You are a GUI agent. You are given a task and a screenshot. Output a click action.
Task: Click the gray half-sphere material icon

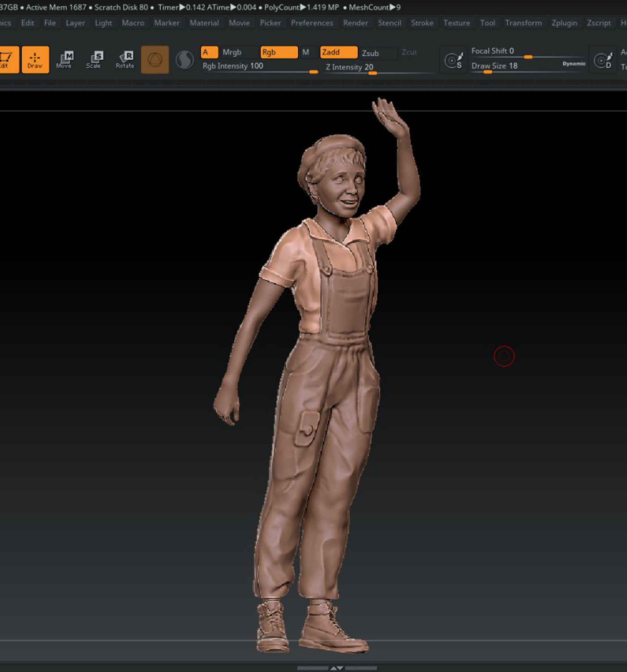[x=185, y=60]
